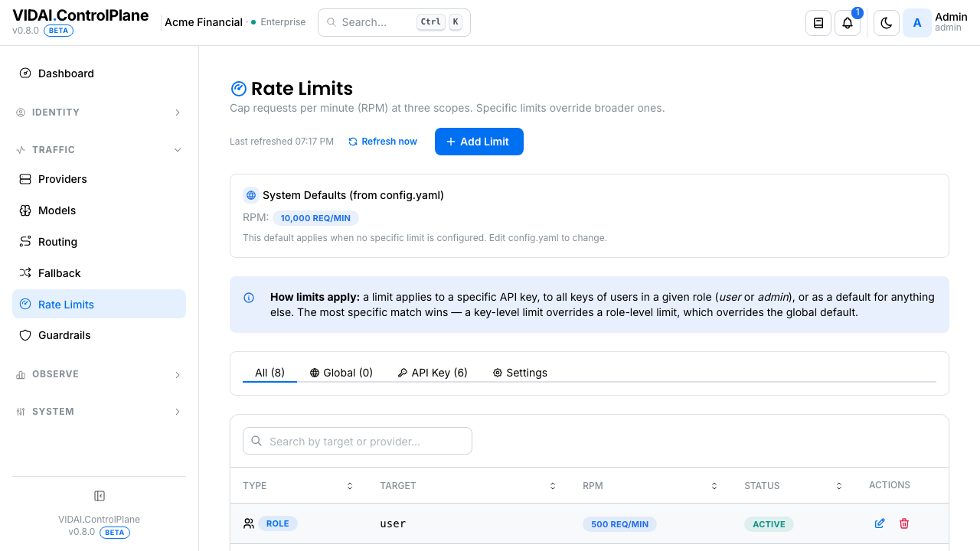Click the ACTIVE status badge

tap(769, 524)
